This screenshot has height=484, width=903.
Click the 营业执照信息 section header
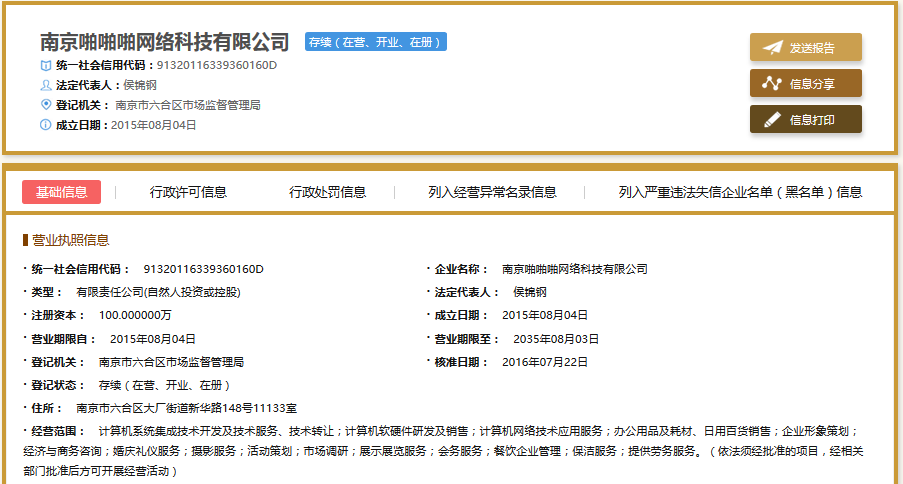tap(70, 240)
